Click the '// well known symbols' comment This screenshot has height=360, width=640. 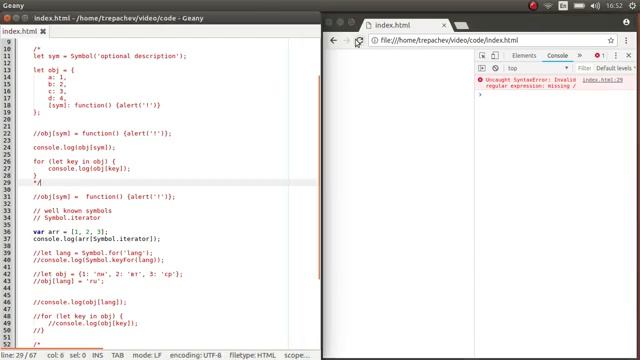(72, 211)
